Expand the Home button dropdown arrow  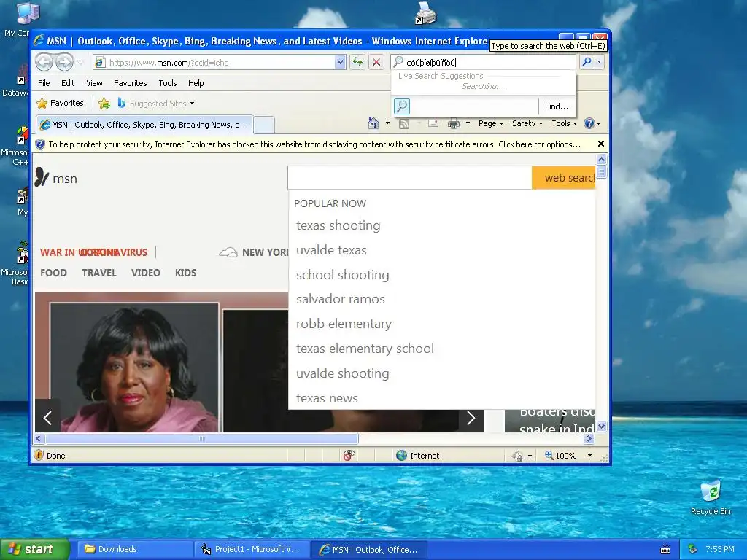tap(387, 123)
